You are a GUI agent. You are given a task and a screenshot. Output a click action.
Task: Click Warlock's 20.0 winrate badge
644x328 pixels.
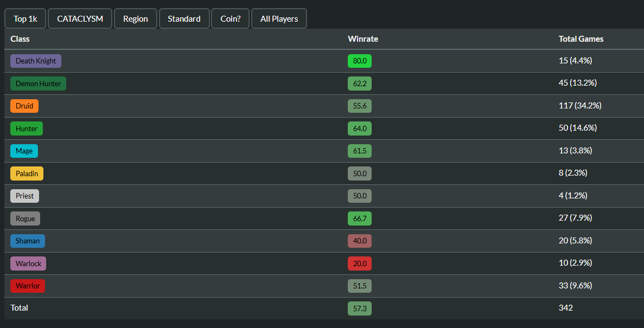point(359,263)
